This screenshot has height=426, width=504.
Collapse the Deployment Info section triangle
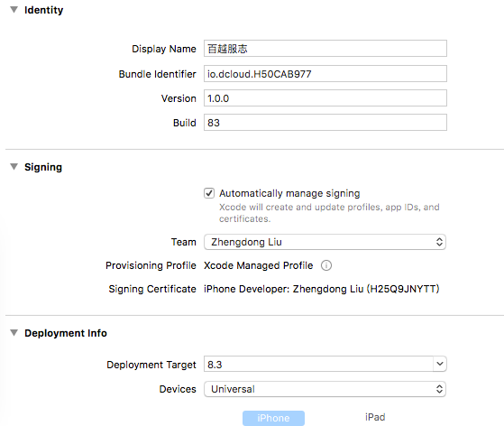click(x=14, y=333)
